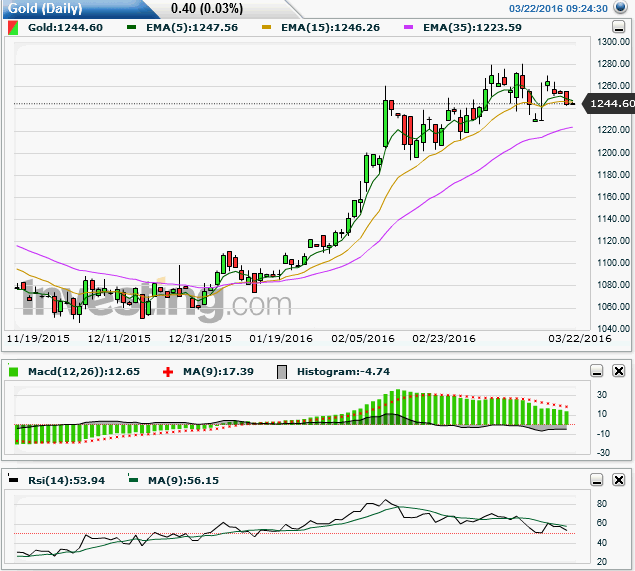635x571 pixels.
Task: Click the 0.40 (0.03%) price change text
Action: [x=207, y=8]
